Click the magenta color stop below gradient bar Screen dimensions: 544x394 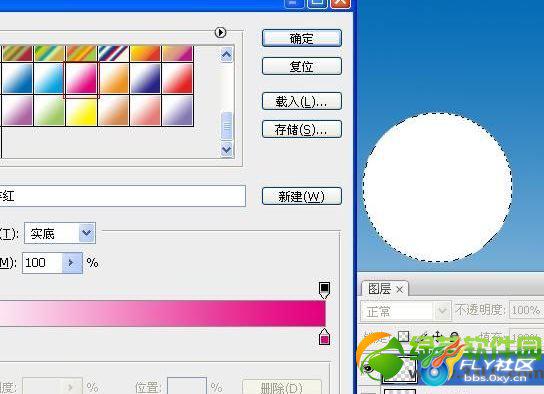(x=324, y=337)
